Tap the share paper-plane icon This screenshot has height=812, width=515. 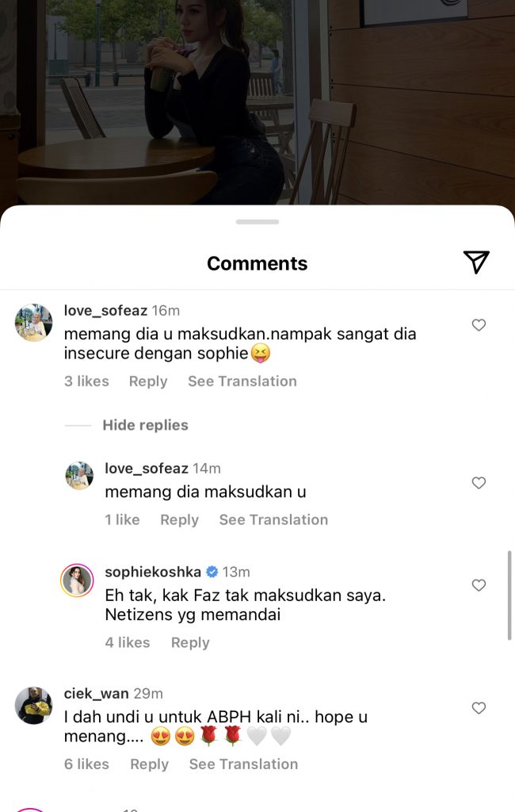[476, 262]
